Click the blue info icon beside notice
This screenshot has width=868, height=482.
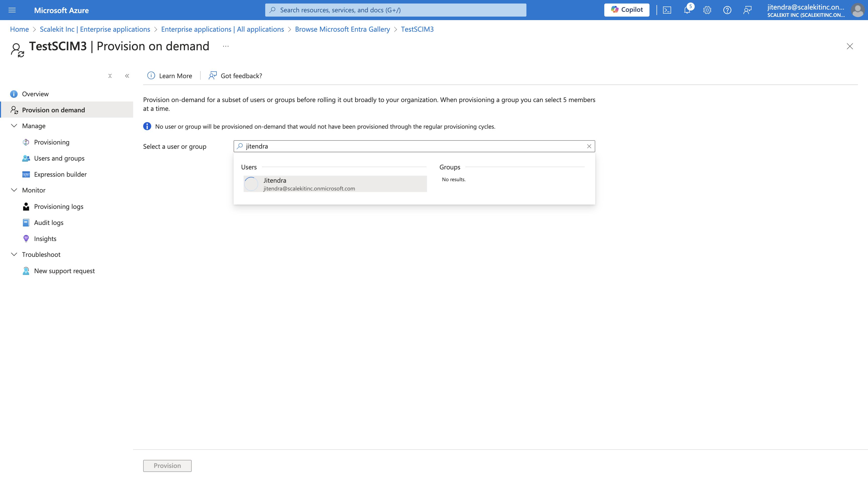tap(147, 126)
